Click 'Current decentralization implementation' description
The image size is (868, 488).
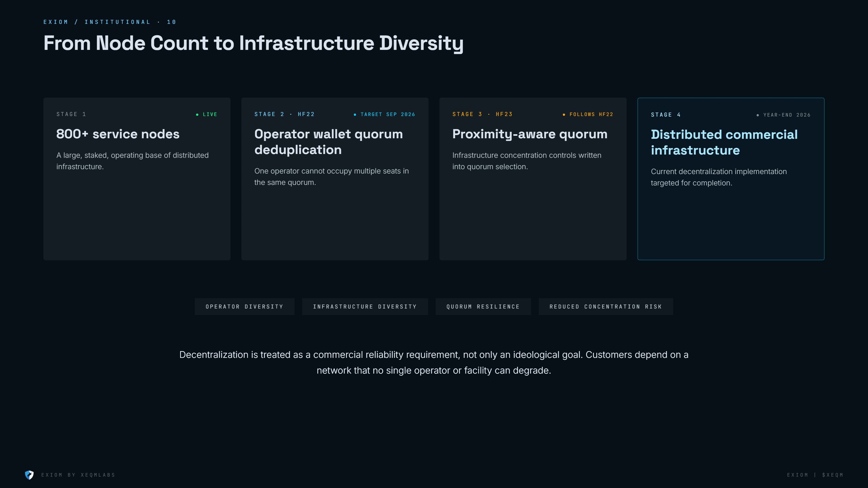(719, 177)
